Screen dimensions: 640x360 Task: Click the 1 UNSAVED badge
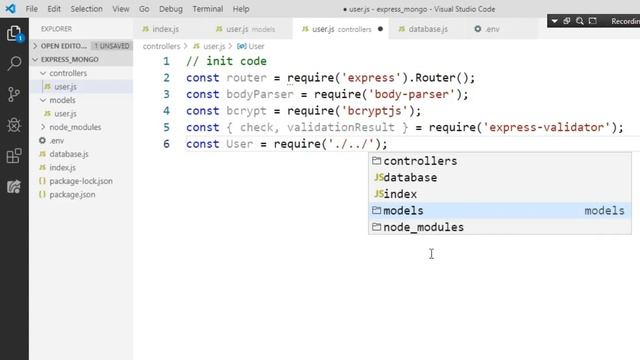click(x=111, y=46)
